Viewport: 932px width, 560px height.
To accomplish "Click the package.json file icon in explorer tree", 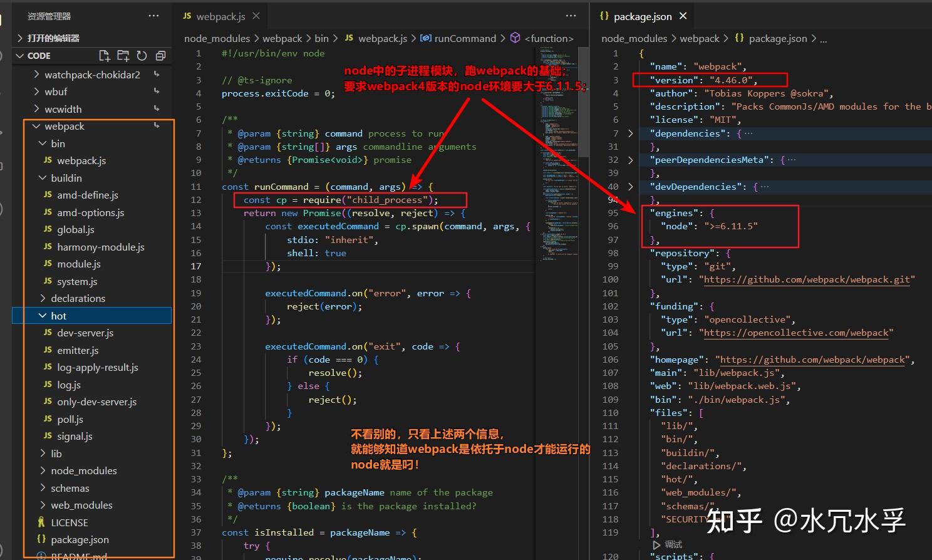I will point(41,539).
